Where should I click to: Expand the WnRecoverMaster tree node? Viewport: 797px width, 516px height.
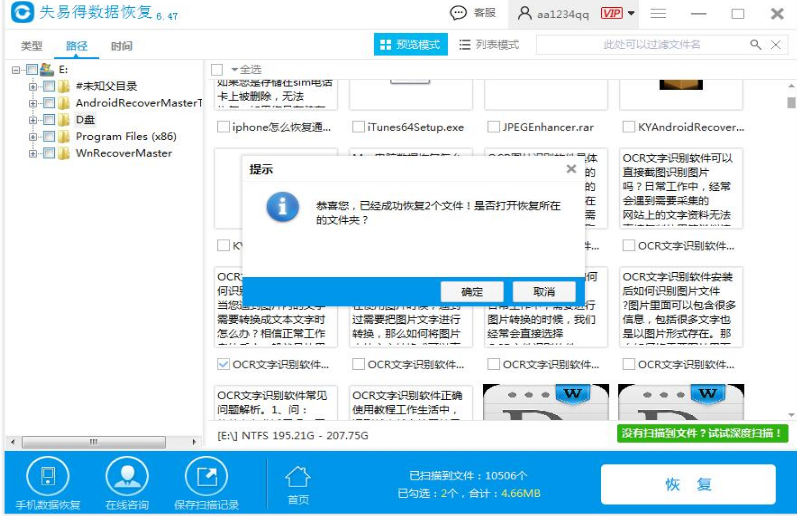point(33,154)
